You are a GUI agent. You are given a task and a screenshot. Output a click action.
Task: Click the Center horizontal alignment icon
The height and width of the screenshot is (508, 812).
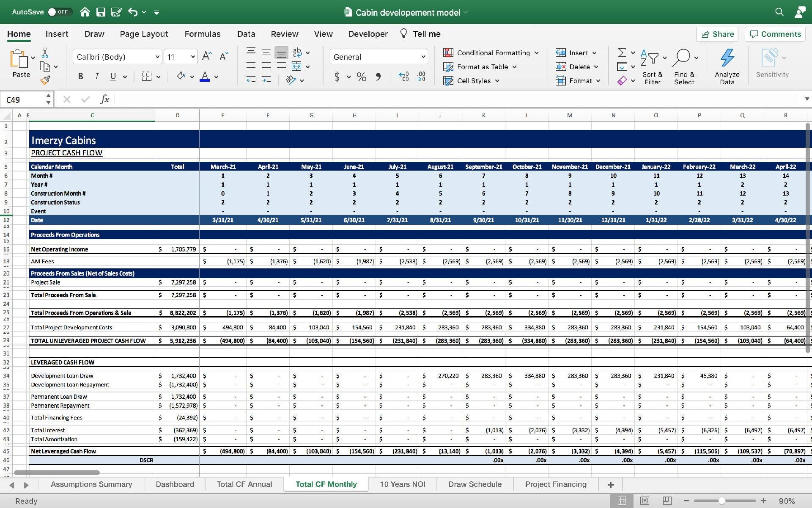(x=266, y=66)
